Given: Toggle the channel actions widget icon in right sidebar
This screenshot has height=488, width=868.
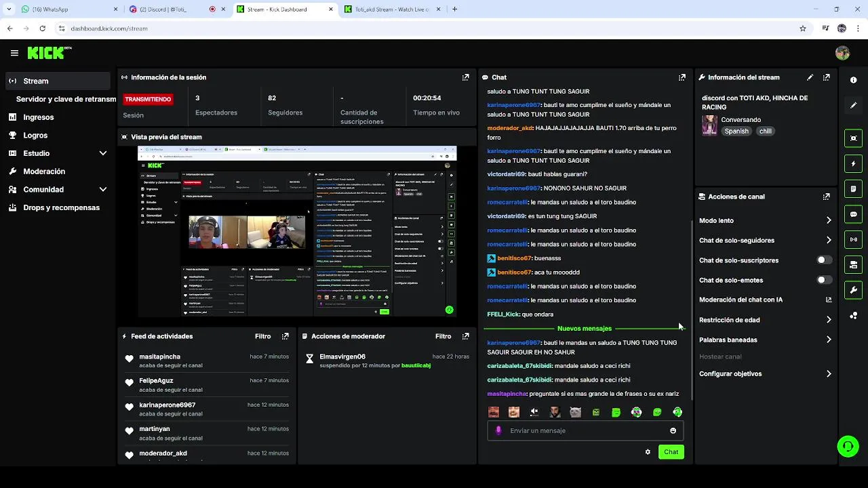Looking at the screenshot, I should pyautogui.click(x=853, y=264).
